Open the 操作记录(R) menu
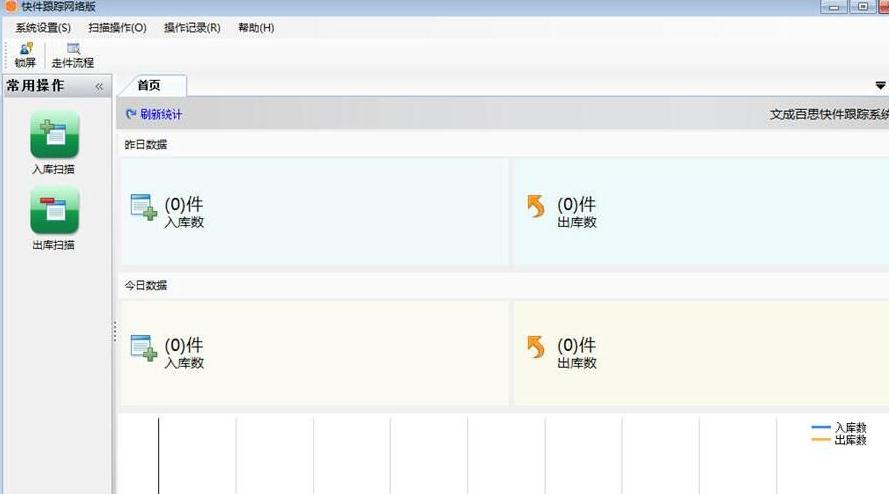 coord(192,28)
